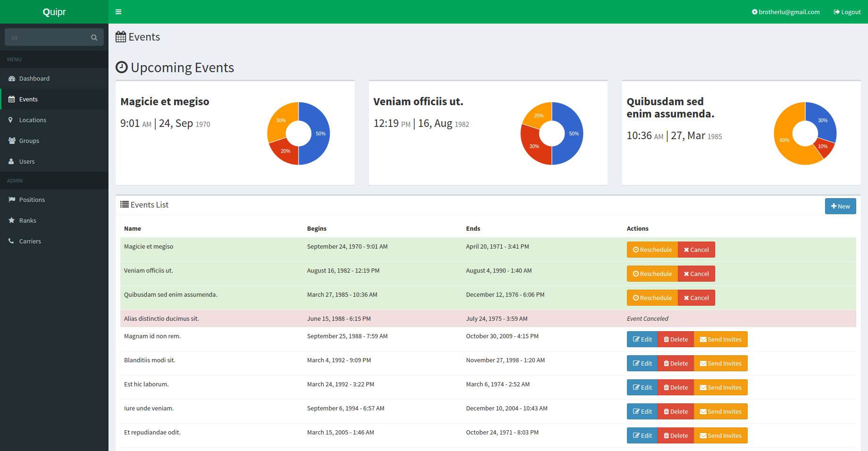Click the Quibusdam sed enim assumenda. card title
This screenshot has height=451, width=868.
(670, 108)
